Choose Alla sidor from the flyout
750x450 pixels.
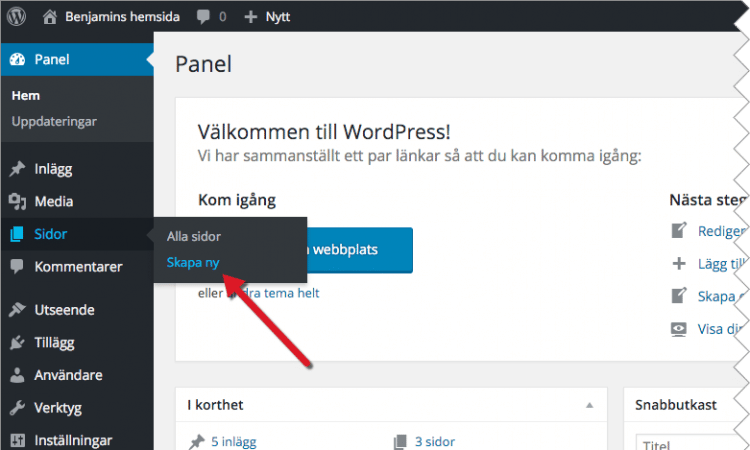[x=194, y=236]
